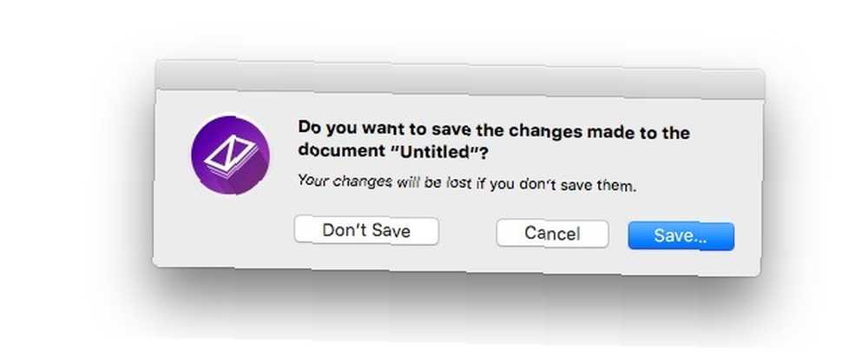
Task: Click the word "Save" inside the Don't Save button
Action: 387,230
